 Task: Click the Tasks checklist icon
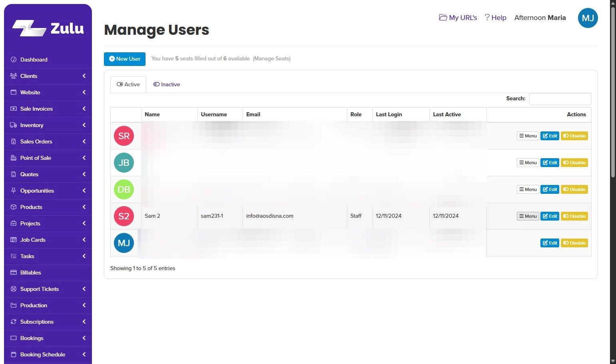pos(13,256)
